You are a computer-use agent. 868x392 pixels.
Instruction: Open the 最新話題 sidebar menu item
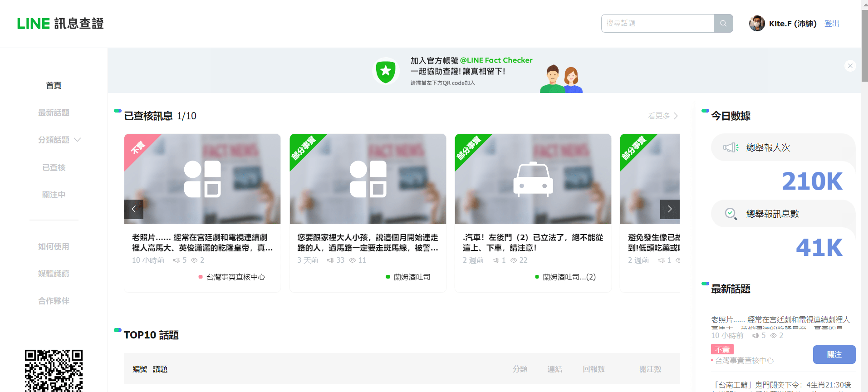(x=54, y=113)
